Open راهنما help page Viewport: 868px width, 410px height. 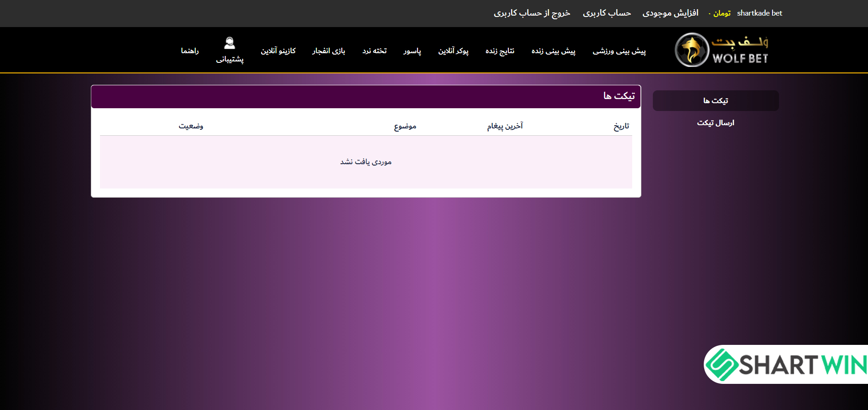pos(190,51)
